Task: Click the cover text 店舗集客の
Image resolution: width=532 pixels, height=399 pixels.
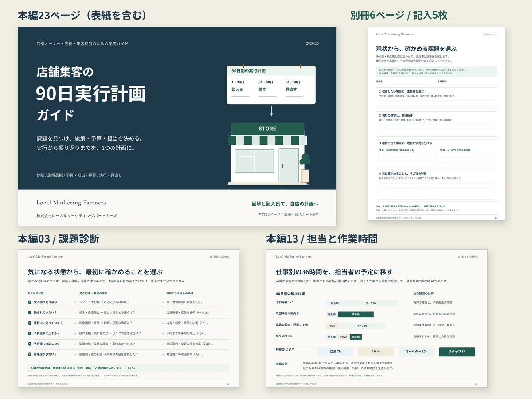Action: 65,72
